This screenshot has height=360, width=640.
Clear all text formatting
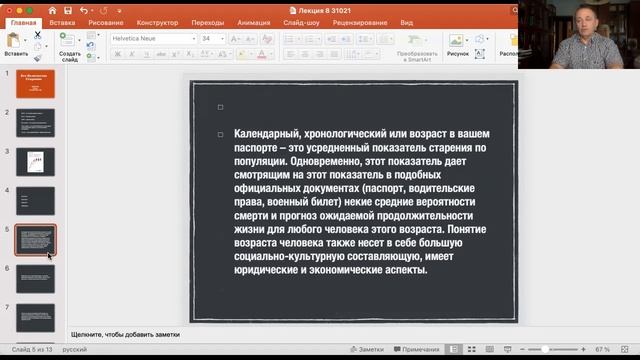click(267, 39)
